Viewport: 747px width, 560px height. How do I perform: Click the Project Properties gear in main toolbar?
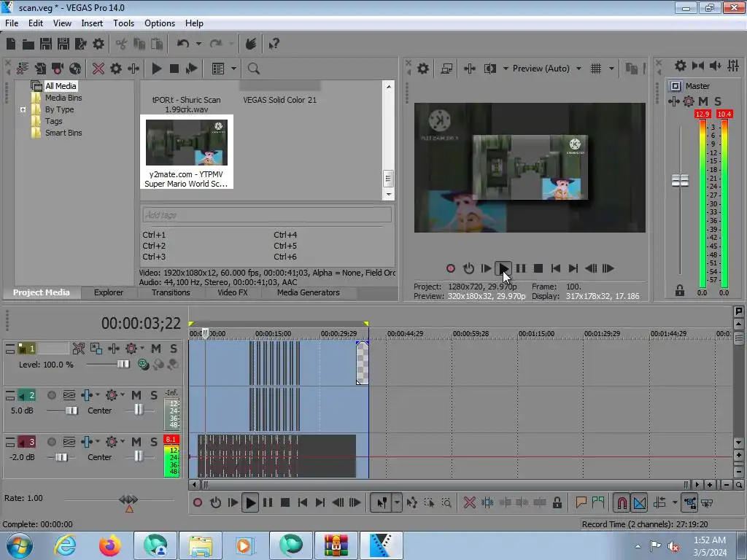[98, 44]
